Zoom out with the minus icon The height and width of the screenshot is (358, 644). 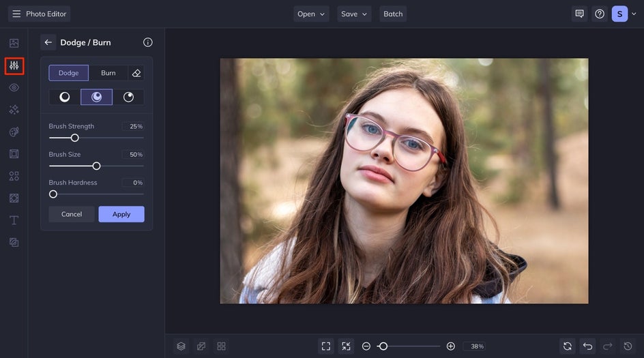pyautogui.click(x=366, y=346)
